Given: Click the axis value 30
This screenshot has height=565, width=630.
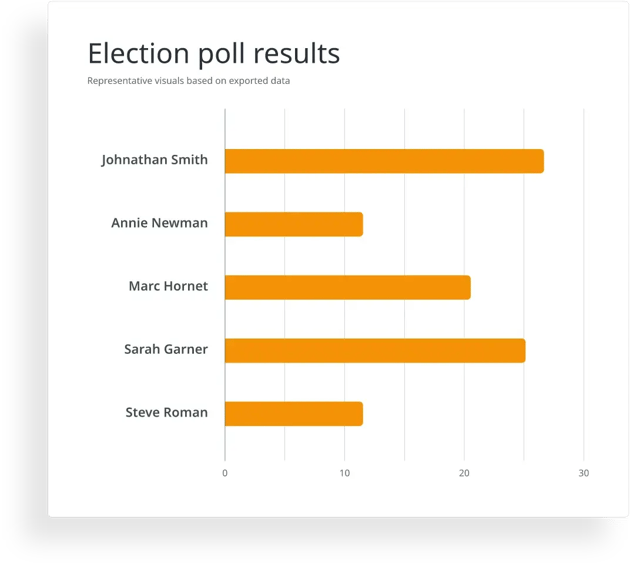Looking at the screenshot, I should (584, 473).
